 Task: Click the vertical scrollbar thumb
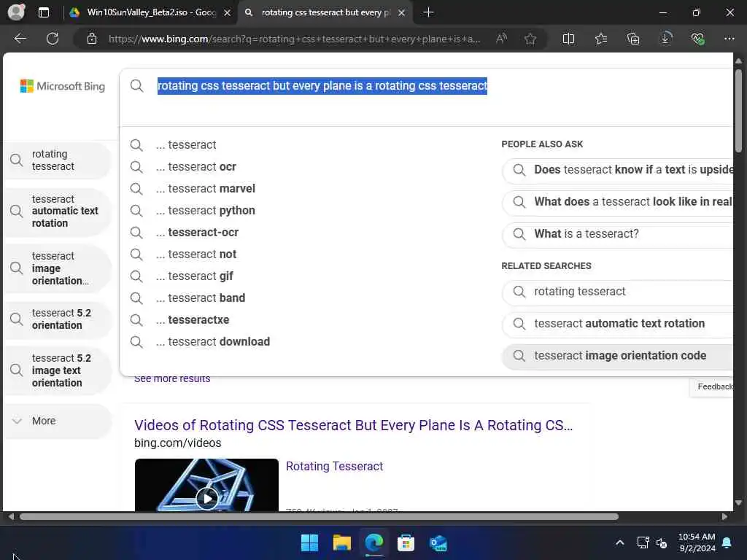pyautogui.click(x=738, y=111)
